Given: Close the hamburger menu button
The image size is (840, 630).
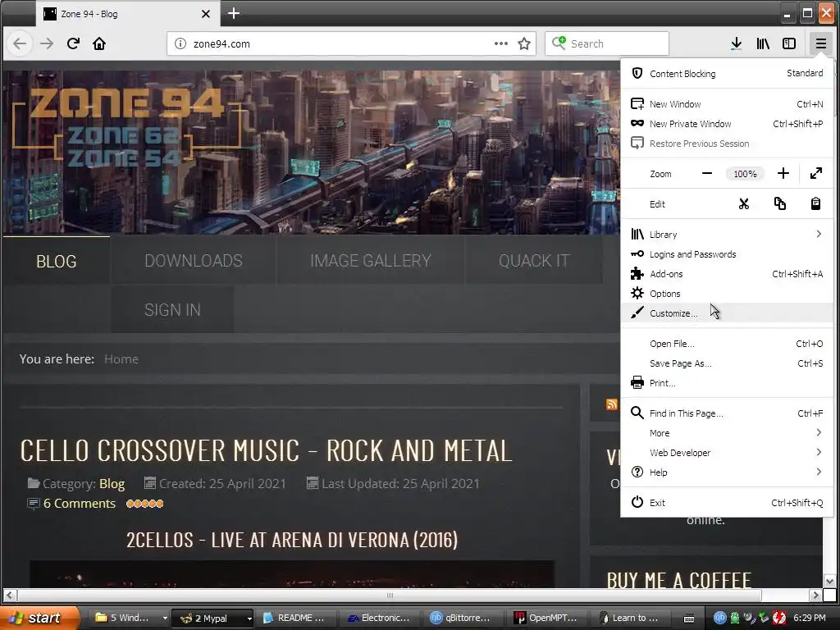Looking at the screenshot, I should [x=820, y=43].
